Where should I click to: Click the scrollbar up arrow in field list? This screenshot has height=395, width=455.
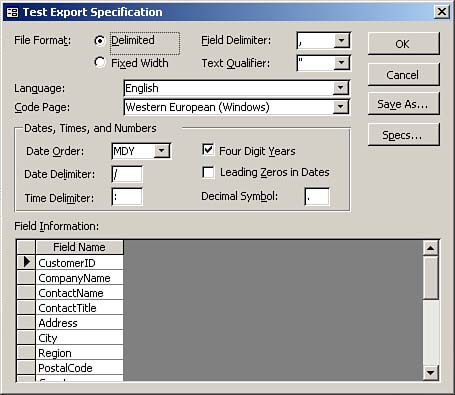pyautogui.click(x=430, y=248)
